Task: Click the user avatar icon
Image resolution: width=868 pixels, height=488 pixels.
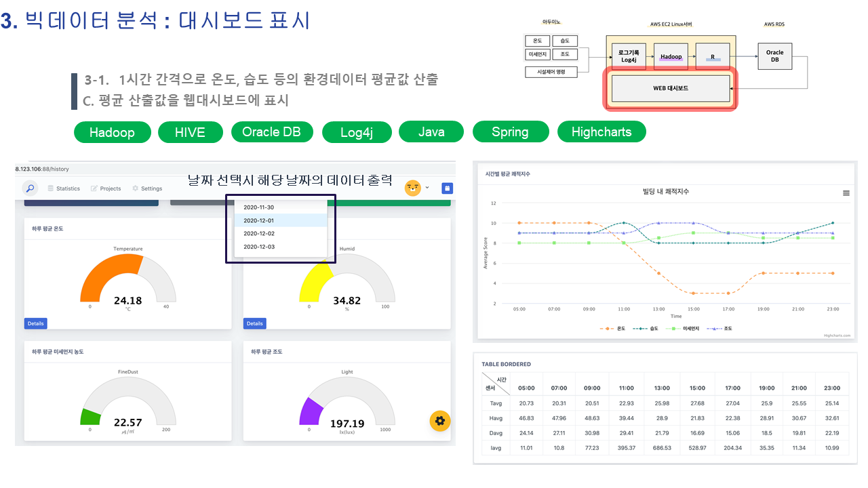Action: point(412,188)
